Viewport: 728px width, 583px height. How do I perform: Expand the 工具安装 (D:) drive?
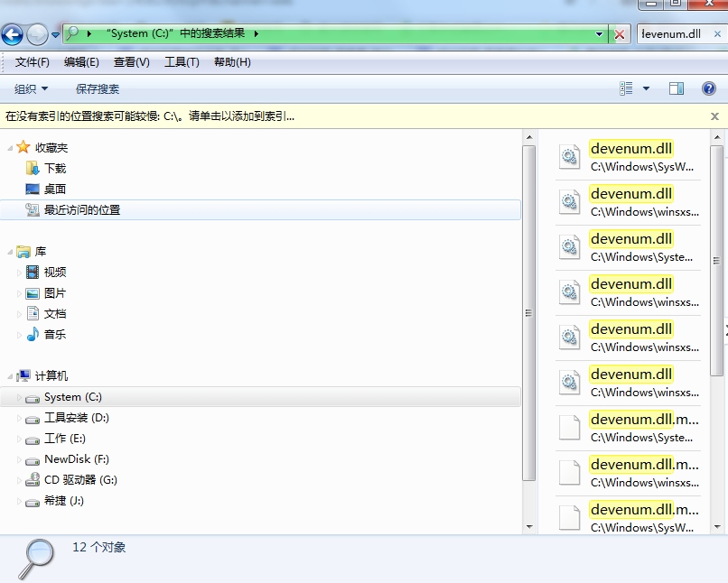tap(19, 419)
